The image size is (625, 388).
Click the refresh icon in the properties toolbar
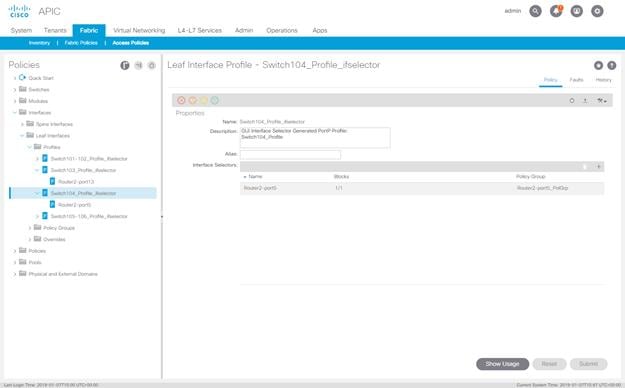click(572, 101)
